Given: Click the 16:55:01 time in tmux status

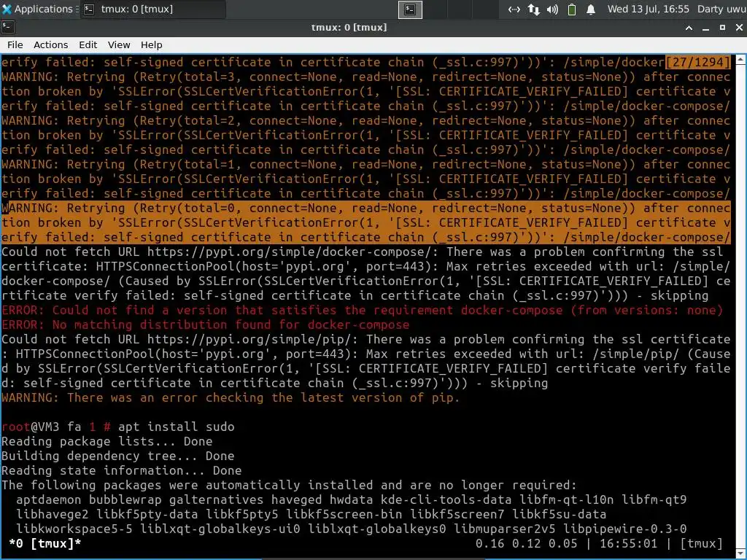Looking at the screenshot, I should coord(628,543).
